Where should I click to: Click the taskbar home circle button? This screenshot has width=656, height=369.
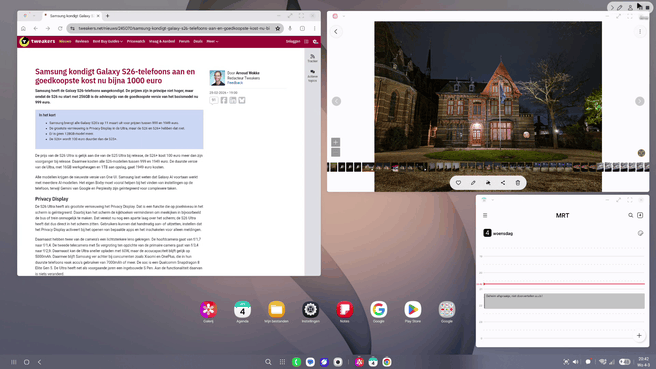[x=26, y=362]
